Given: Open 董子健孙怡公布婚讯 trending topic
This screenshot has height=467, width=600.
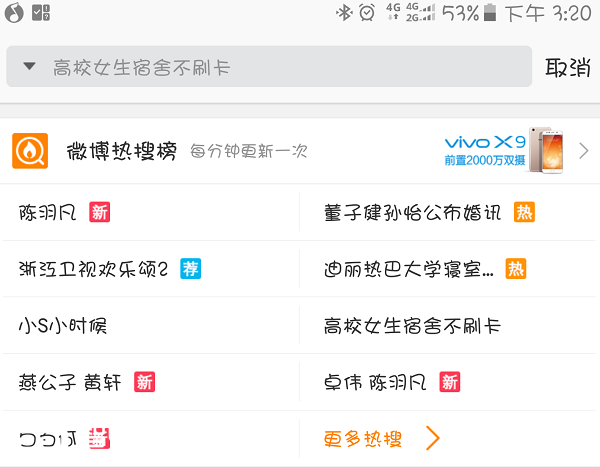Looking at the screenshot, I should click(x=412, y=212).
